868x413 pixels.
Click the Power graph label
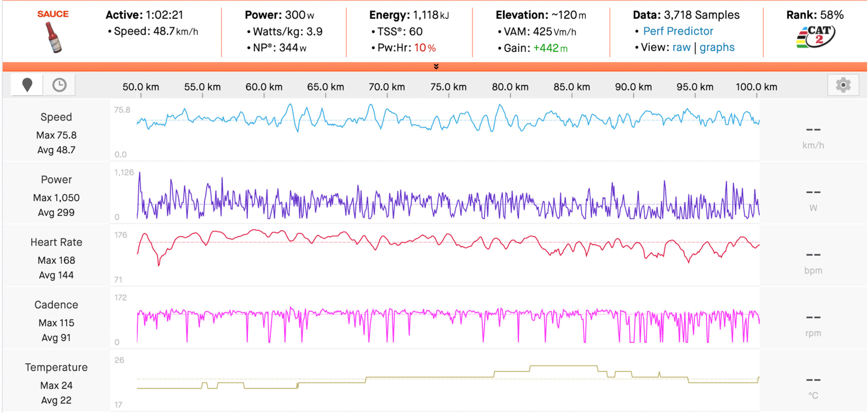pyautogui.click(x=56, y=180)
